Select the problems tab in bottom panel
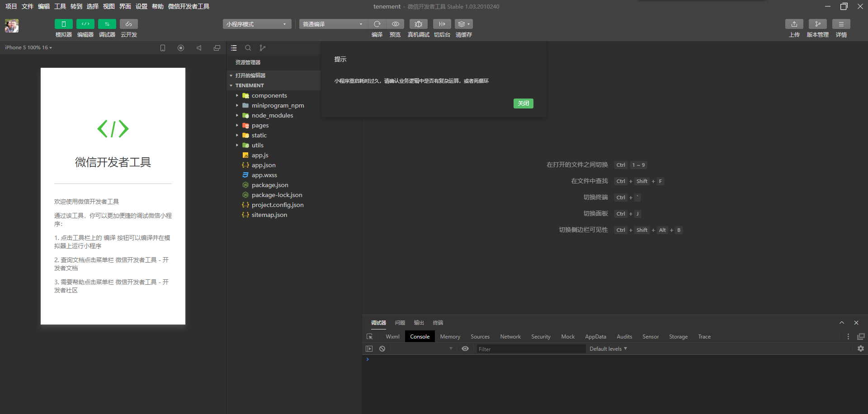 [x=400, y=323]
